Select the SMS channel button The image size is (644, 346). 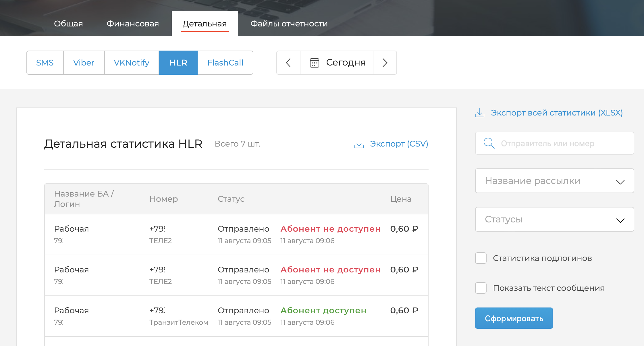point(45,63)
